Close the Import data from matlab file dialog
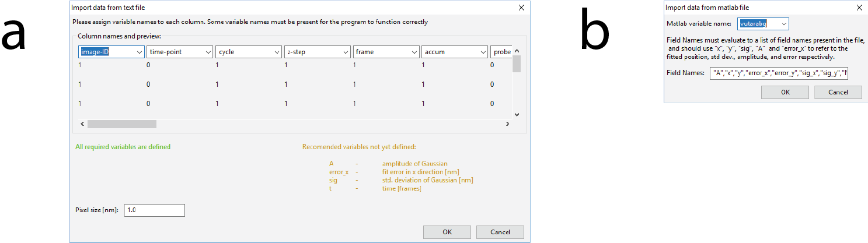 859,8
